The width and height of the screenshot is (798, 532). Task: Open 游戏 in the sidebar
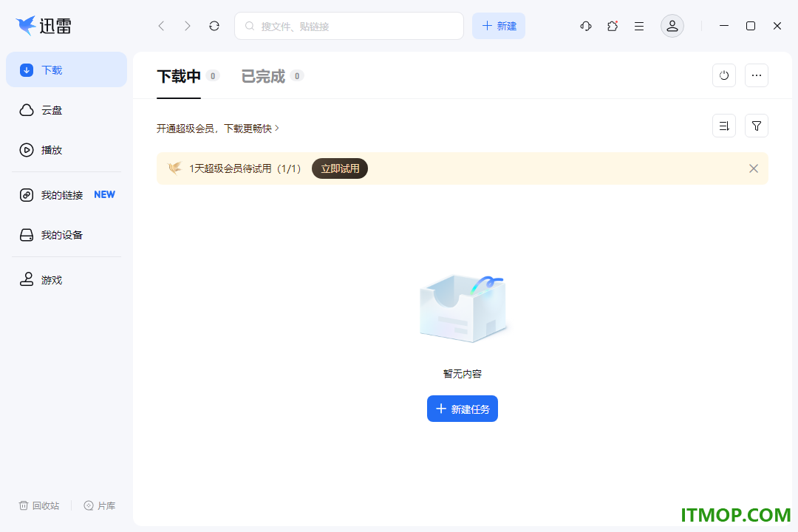(x=66, y=280)
